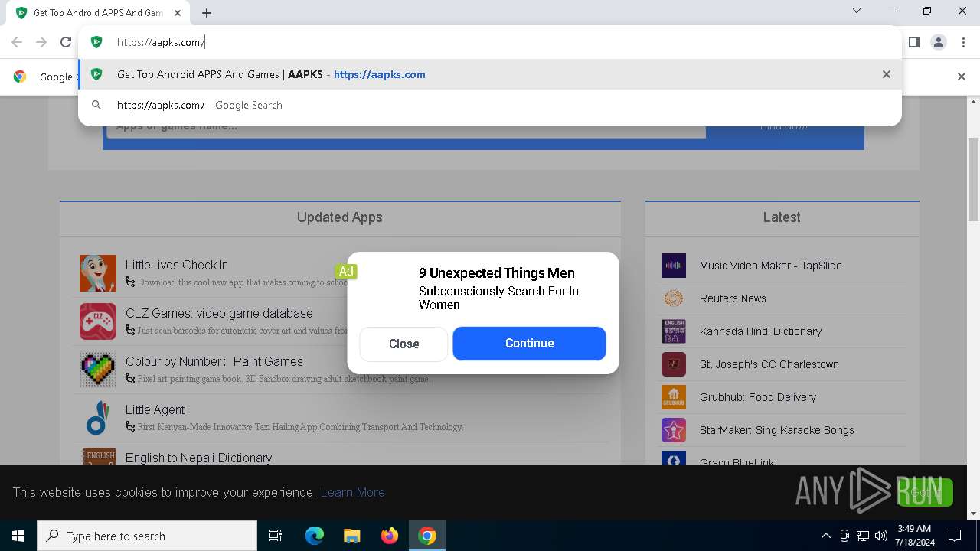Image resolution: width=980 pixels, height=551 pixels.
Task: Open the notification center icon
Action: point(955,536)
